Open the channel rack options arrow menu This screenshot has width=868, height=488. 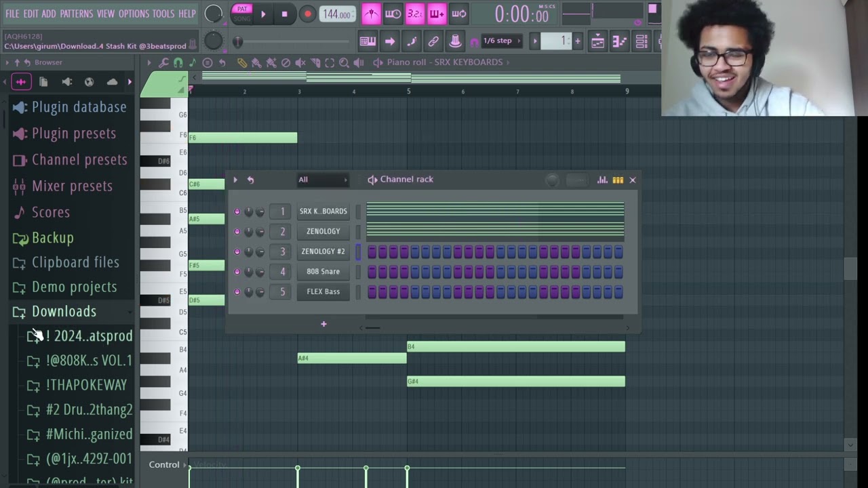(235, 180)
